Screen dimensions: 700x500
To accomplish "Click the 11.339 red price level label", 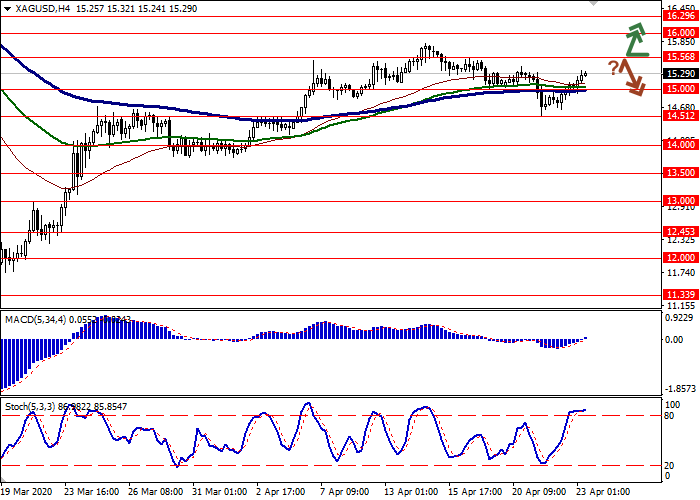I will [x=680, y=294].
